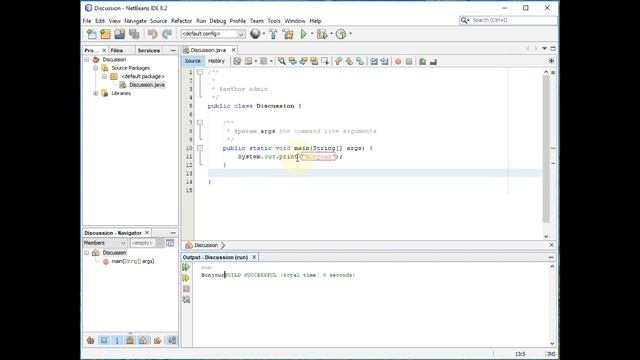Open the Profile Project dropdown arrow
The height and width of the screenshot is (360, 640).
pyautogui.click(x=350, y=34)
